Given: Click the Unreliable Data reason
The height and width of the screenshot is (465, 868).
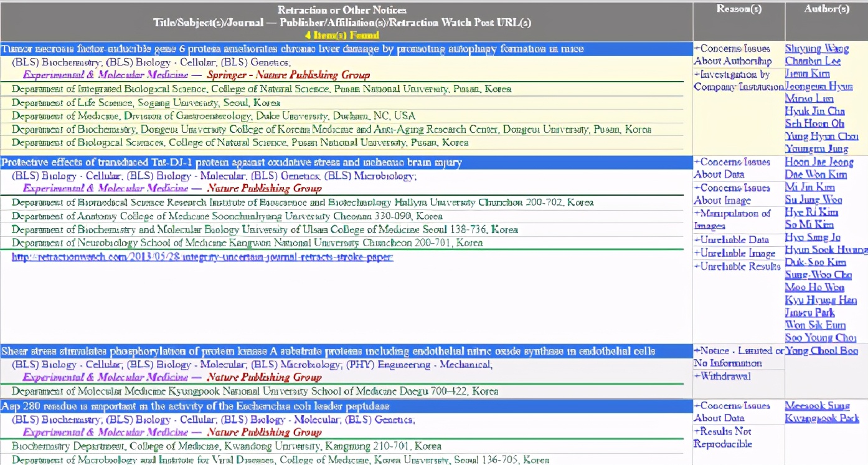Looking at the screenshot, I should point(732,239).
